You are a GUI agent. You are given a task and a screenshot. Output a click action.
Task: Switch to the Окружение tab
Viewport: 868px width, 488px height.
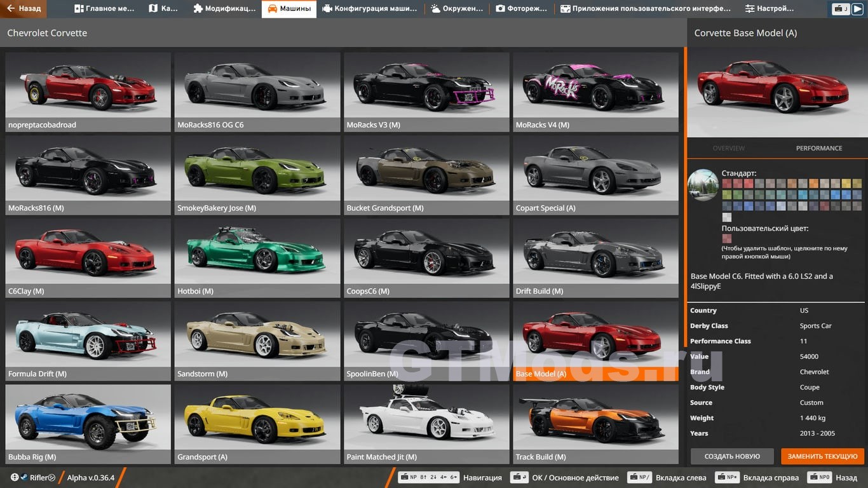pos(458,9)
